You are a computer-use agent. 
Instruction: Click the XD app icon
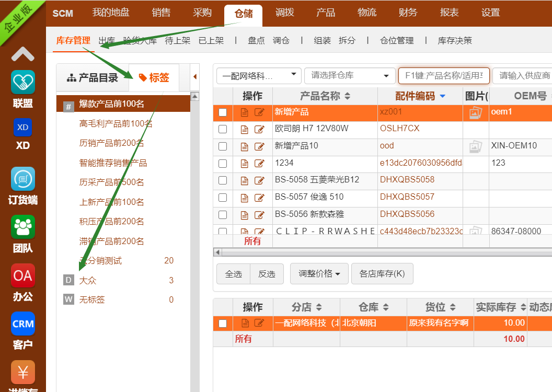[x=23, y=128]
